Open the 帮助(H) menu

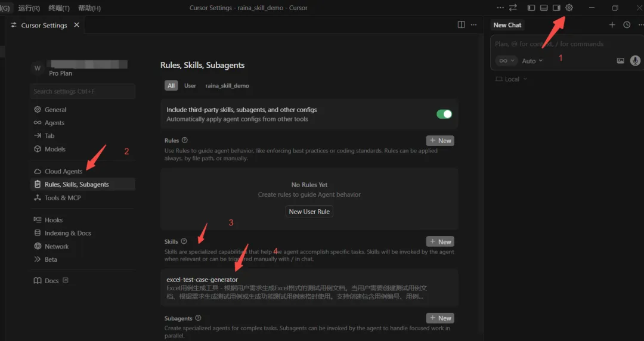click(89, 8)
